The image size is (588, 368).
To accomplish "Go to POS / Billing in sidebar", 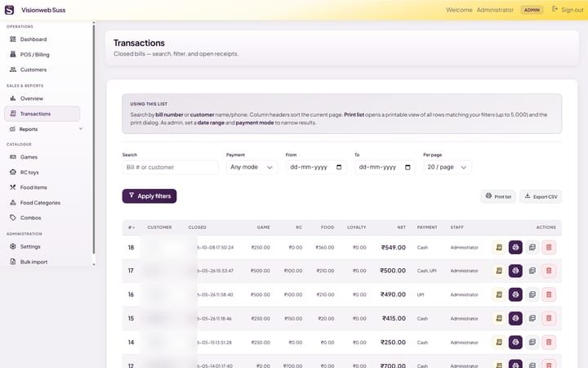I will coord(34,55).
